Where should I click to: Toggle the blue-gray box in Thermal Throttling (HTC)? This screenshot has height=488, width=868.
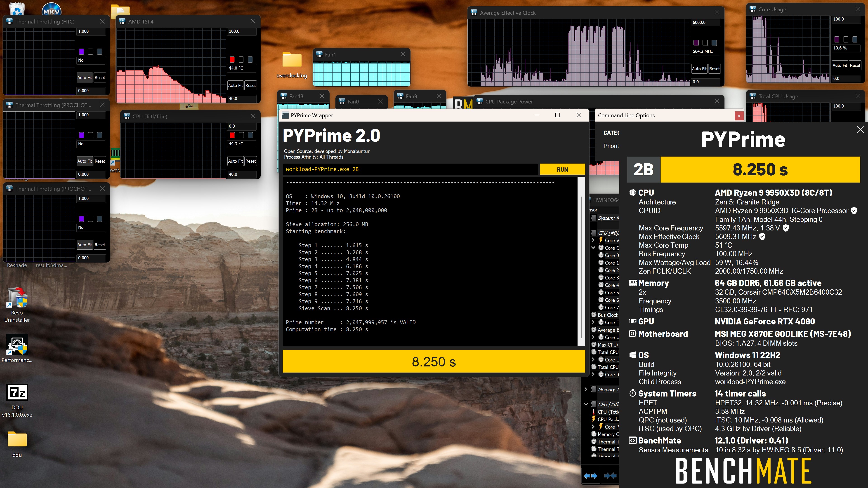click(99, 52)
